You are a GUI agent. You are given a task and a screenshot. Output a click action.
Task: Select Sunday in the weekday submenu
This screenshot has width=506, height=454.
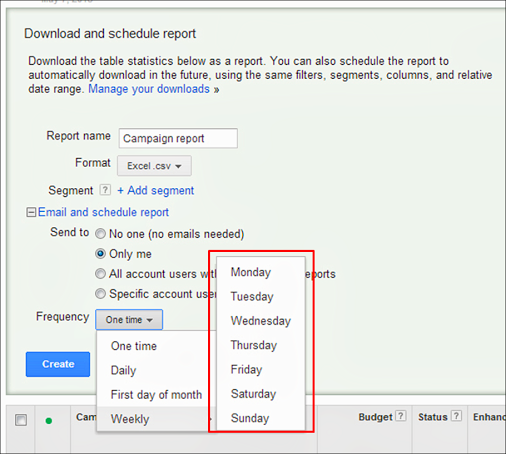pyautogui.click(x=261, y=418)
